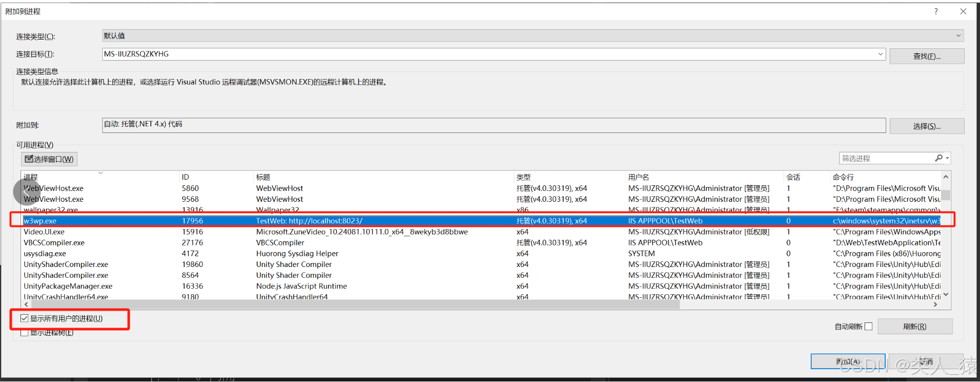980x382 pixels.
Task: Sort by the 用户名 column header
Action: click(704, 177)
